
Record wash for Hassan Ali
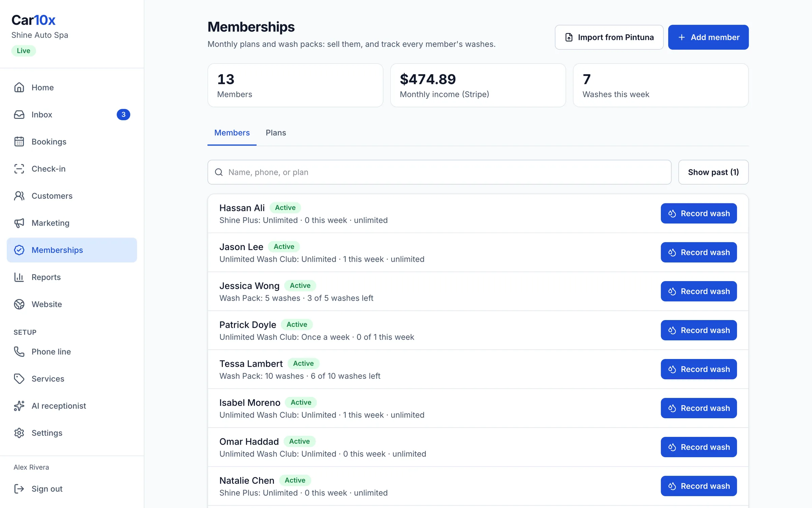(699, 213)
